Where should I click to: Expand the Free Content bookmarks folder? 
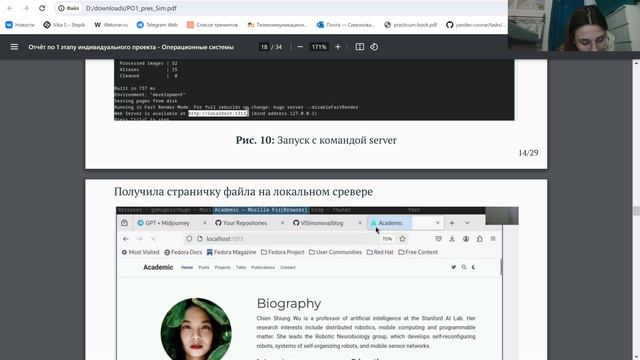pos(418,252)
